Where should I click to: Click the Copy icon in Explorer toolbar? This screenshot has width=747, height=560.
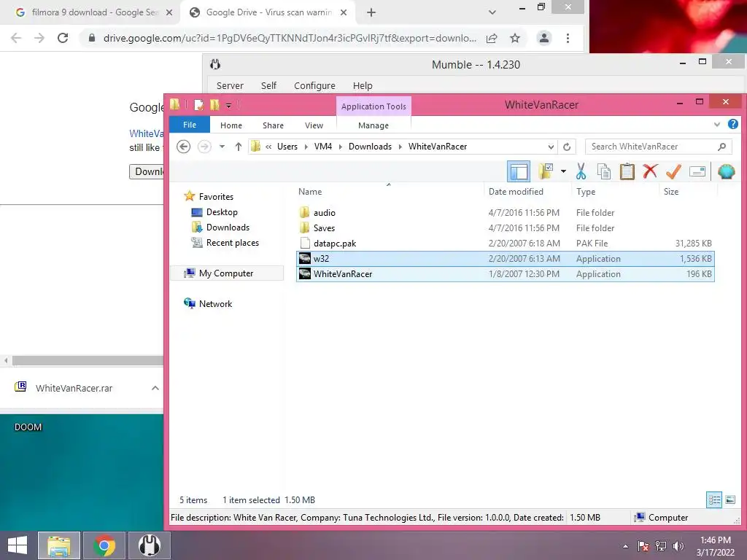click(603, 171)
